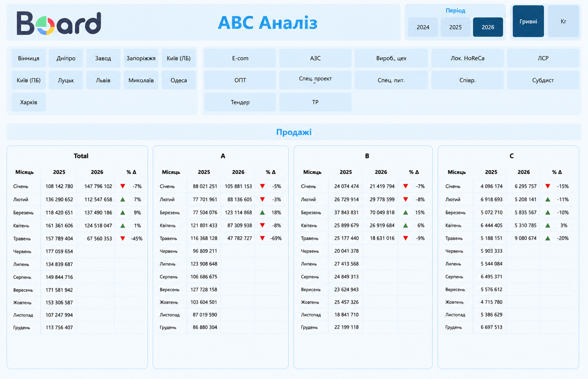
Task: Select the ТР channel
Action: (315, 102)
